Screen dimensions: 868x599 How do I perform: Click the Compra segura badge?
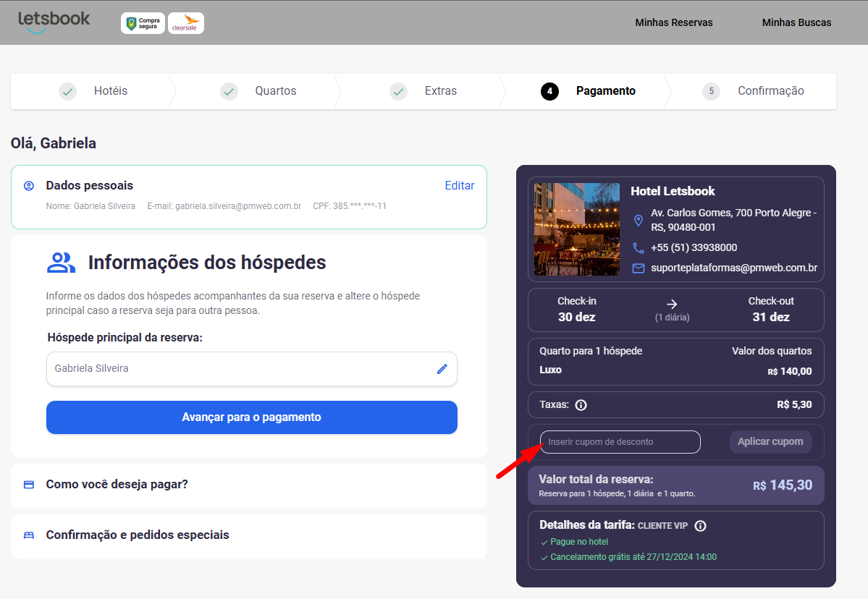pos(143,23)
